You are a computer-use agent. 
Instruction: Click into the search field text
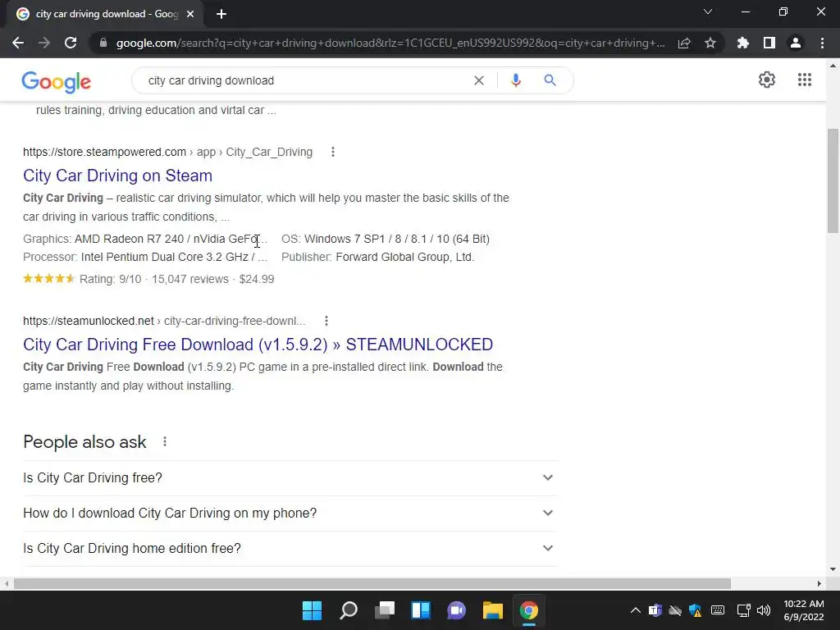coord(211,81)
